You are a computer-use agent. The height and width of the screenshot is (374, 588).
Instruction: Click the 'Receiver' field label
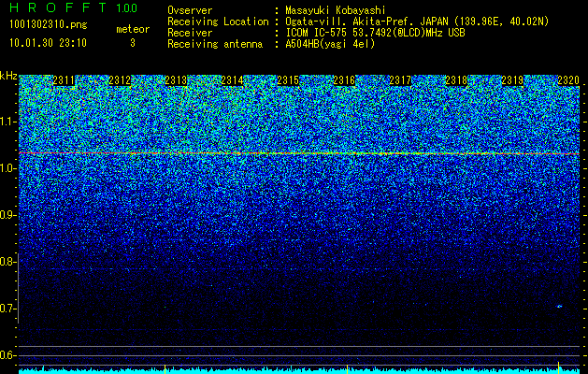(x=190, y=33)
